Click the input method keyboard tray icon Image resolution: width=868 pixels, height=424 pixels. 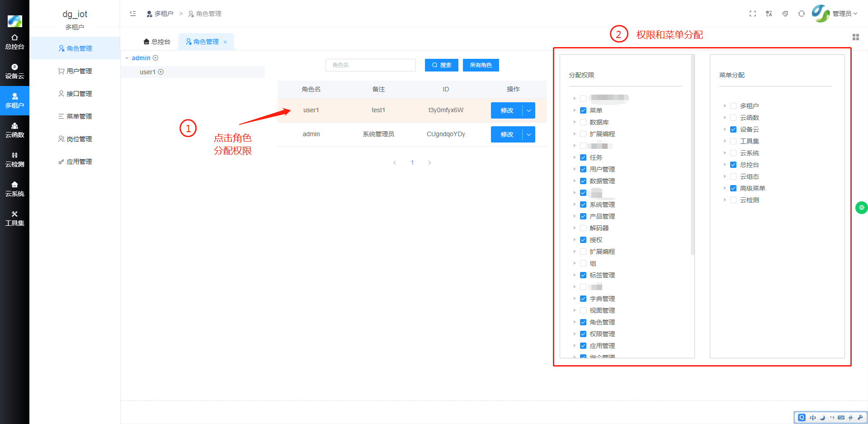(841, 418)
